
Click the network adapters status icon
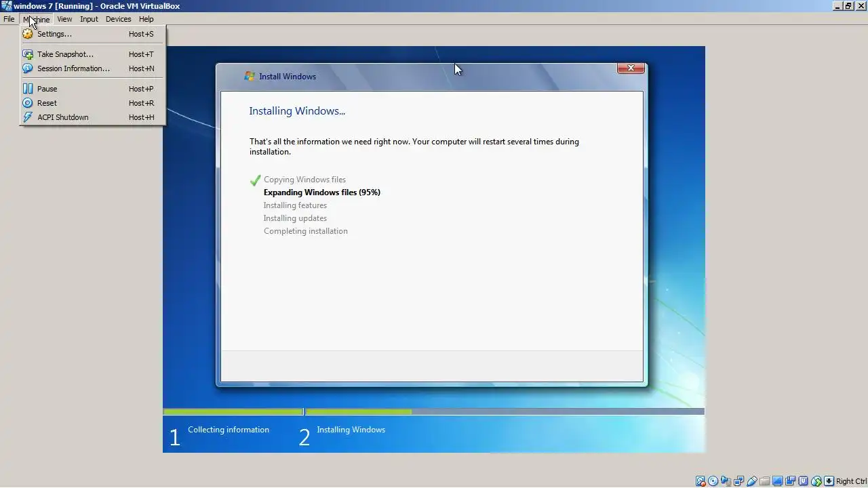coord(738,481)
